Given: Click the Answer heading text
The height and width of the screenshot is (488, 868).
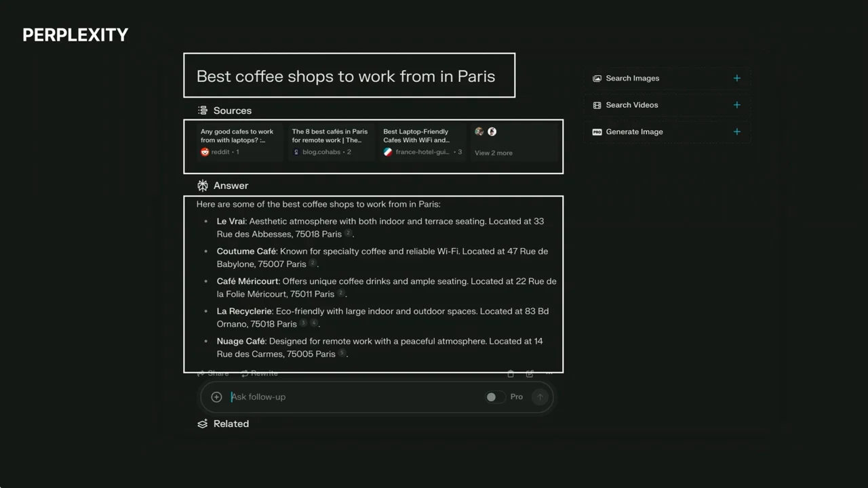Looking at the screenshot, I should coord(231,186).
